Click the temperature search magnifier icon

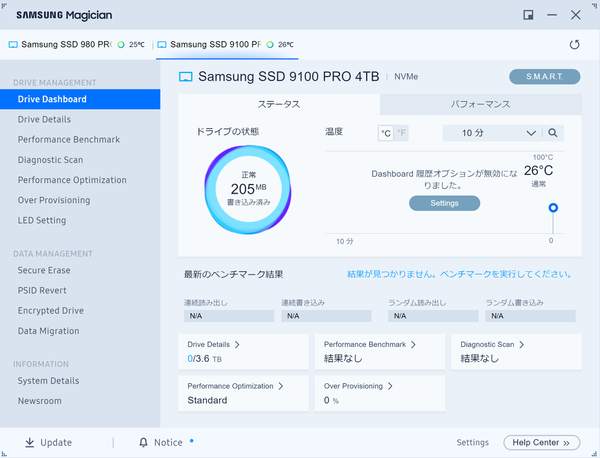click(x=553, y=133)
